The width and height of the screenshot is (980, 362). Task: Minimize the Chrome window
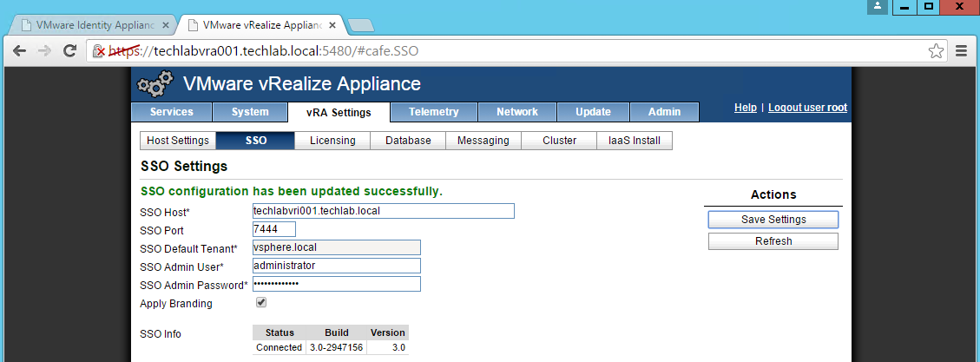[904, 7]
